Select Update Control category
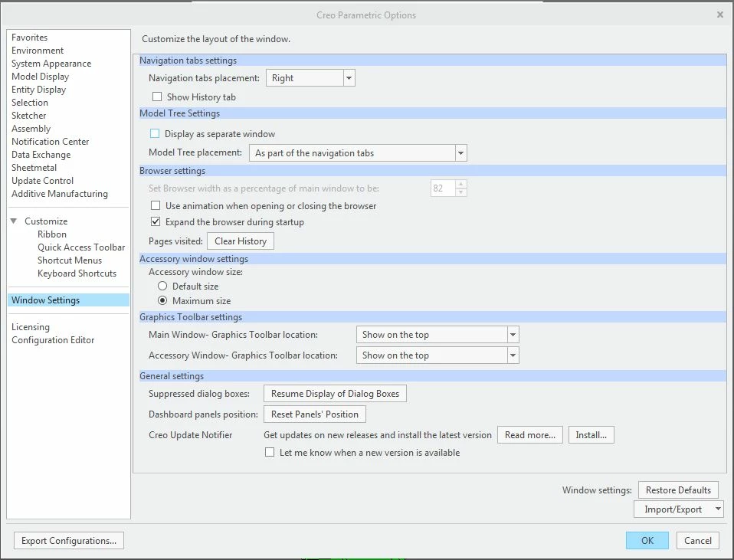Screen dimensions: 734x560 (x=43, y=181)
